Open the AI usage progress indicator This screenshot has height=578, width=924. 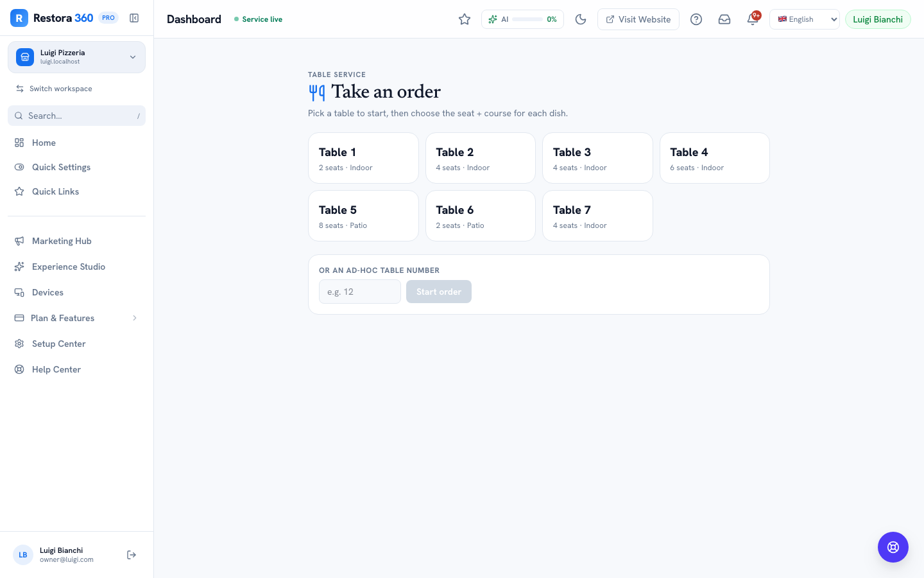click(522, 19)
